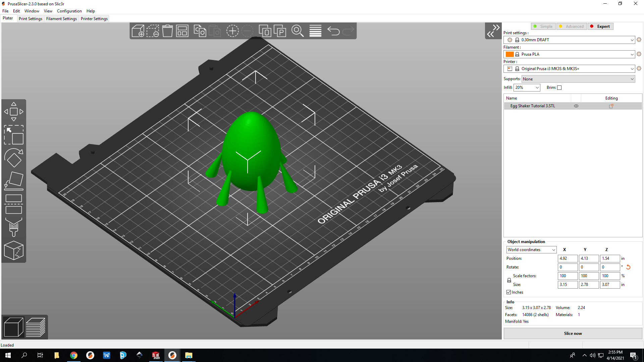Switch to sliced layers preview icon
Image resolution: width=644 pixels, height=362 pixels.
pyautogui.click(x=36, y=327)
